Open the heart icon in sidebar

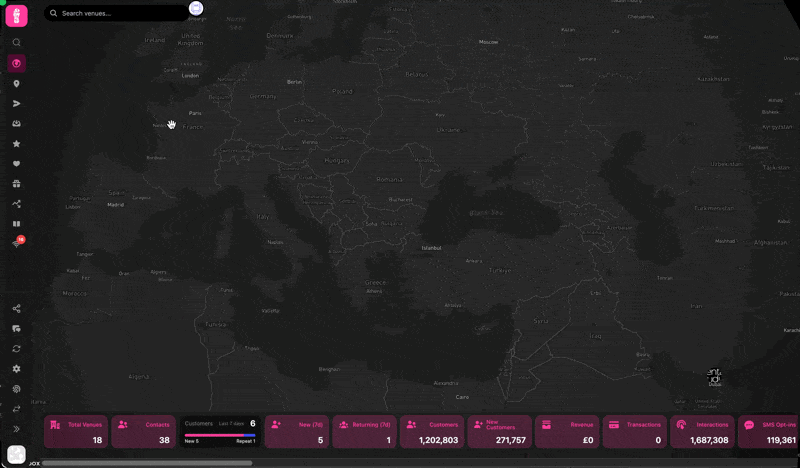coord(16,164)
